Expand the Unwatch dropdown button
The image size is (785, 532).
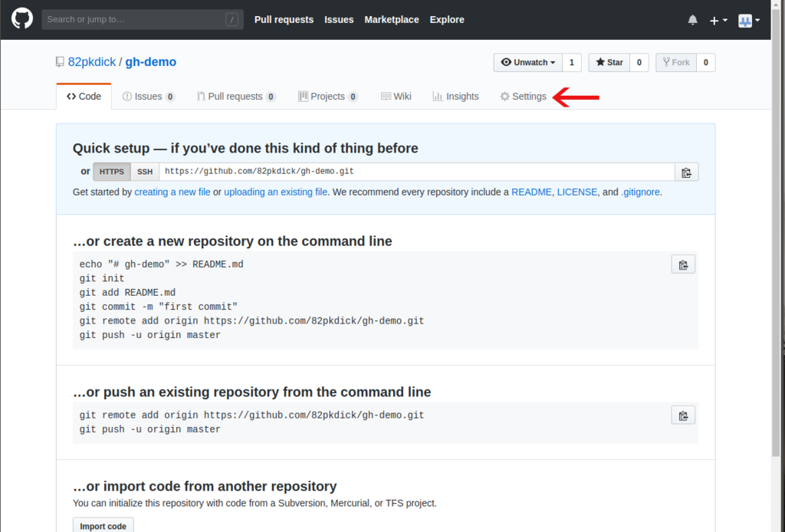(x=528, y=63)
